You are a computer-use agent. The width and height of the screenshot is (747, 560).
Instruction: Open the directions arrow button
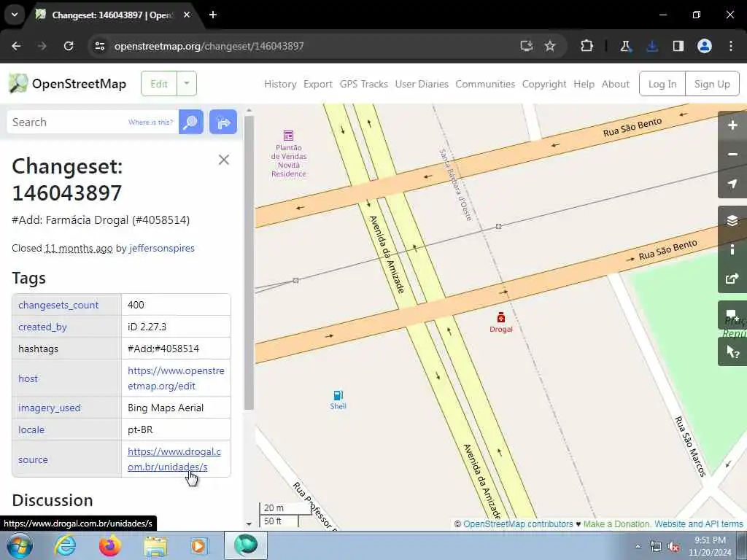[x=223, y=122]
